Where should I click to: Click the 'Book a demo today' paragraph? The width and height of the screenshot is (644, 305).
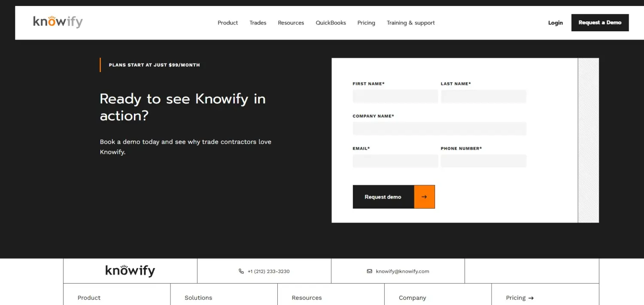pos(185,147)
